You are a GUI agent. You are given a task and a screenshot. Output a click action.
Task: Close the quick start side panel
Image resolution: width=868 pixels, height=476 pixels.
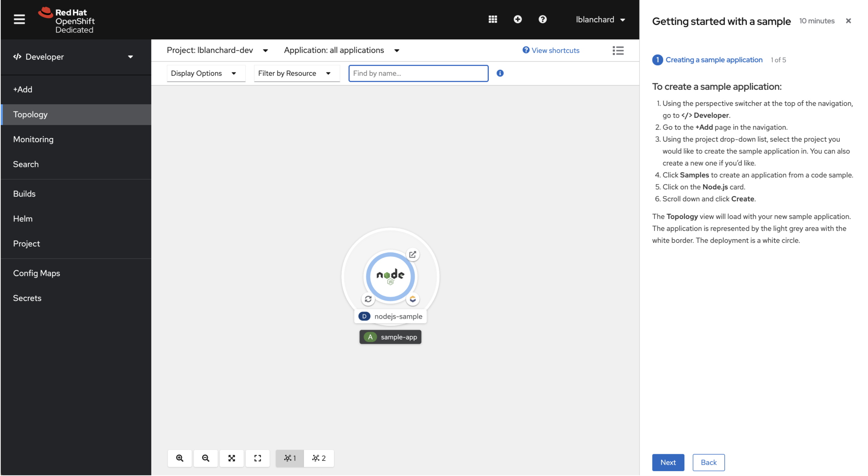(x=848, y=21)
